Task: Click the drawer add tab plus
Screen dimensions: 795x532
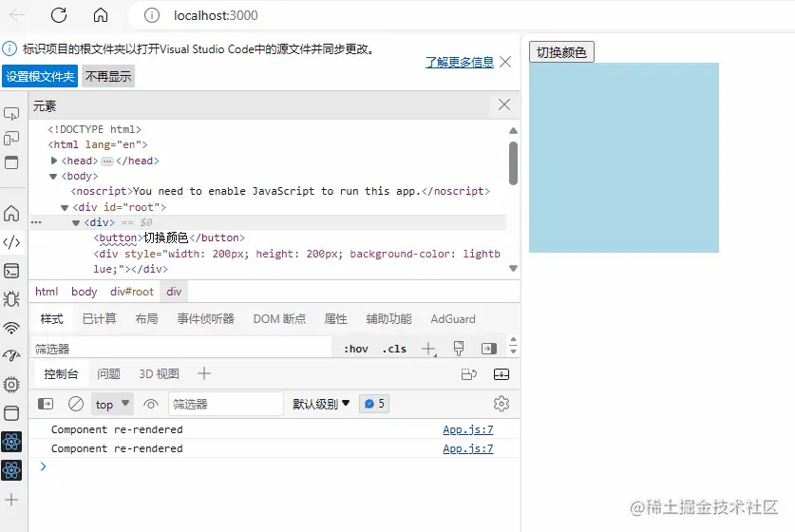Action: [204, 373]
